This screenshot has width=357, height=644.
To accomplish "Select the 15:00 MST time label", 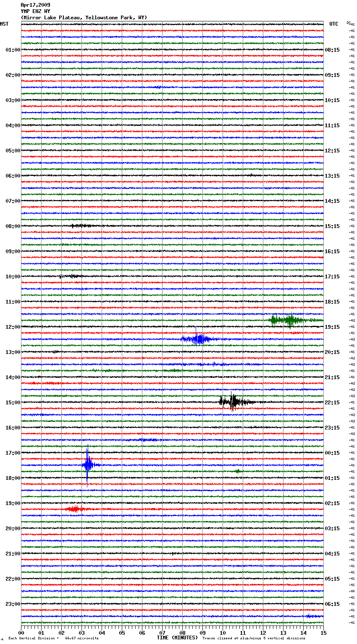I will (x=13, y=403).
